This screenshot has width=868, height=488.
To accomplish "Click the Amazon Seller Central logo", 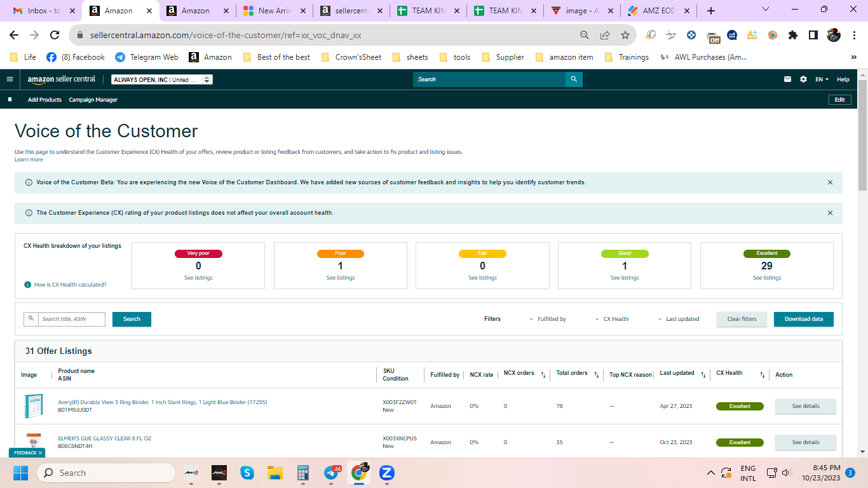I will pyautogui.click(x=62, y=79).
